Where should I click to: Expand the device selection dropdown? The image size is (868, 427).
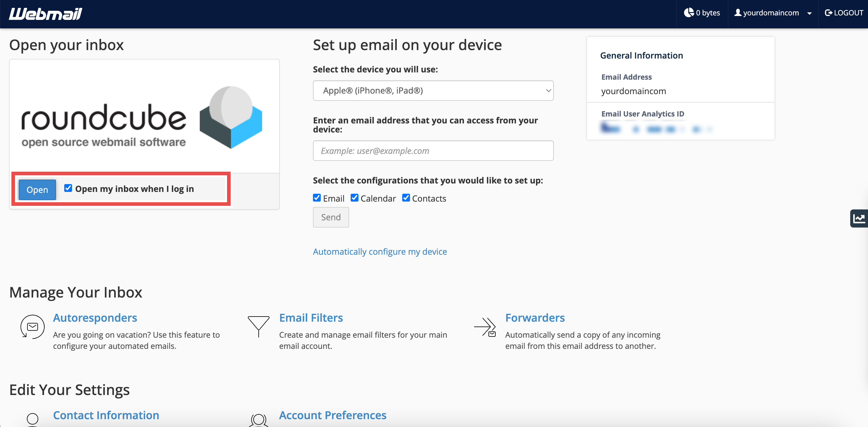pyautogui.click(x=433, y=91)
